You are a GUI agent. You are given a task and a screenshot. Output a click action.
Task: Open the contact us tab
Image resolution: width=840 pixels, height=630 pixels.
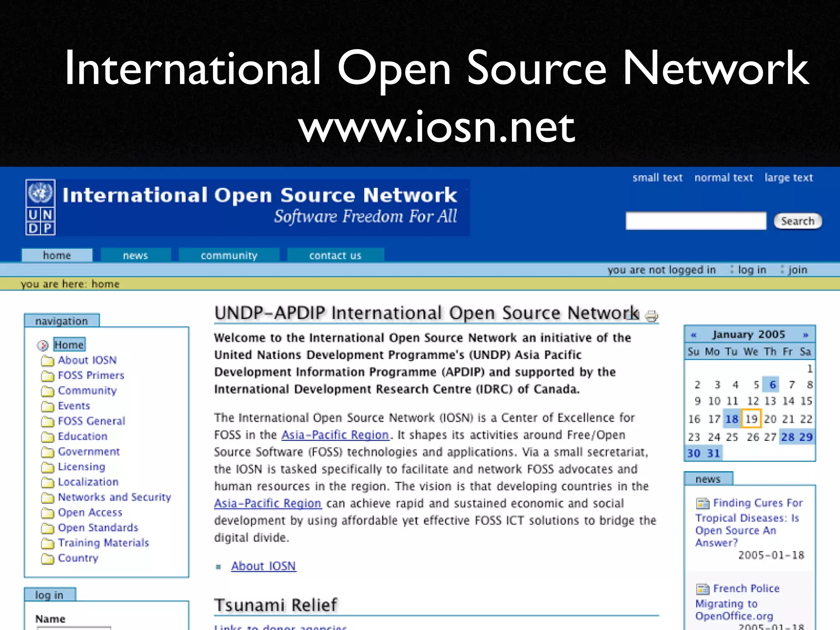(x=336, y=255)
